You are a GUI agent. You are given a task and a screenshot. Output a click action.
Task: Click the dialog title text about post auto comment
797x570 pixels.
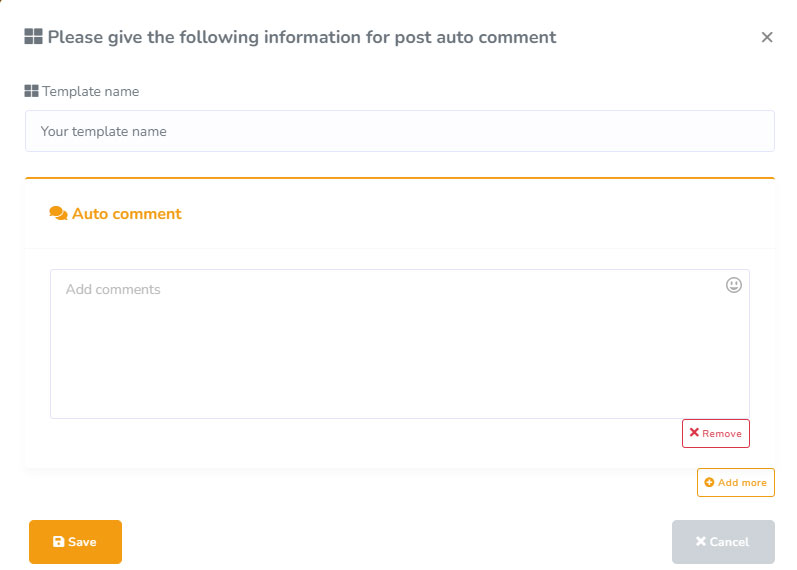(x=302, y=37)
